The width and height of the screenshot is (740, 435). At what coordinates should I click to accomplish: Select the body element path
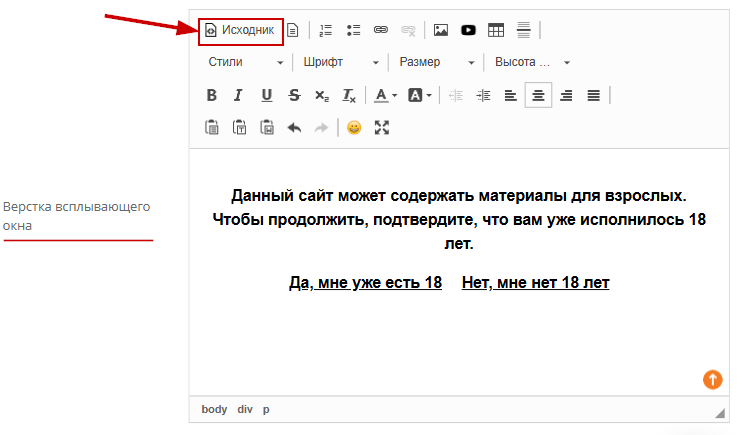click(x=214, y=410)
